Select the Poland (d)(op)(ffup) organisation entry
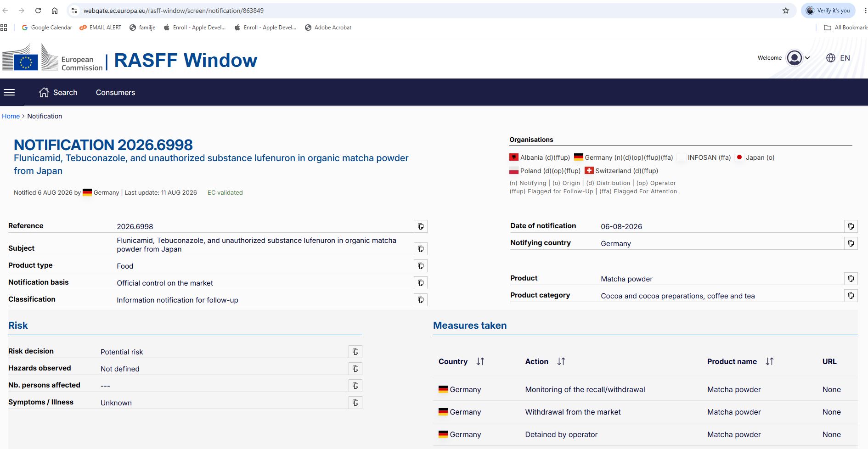Image resolution: width=868 pixels, height=449 pixels. (545, 171)
